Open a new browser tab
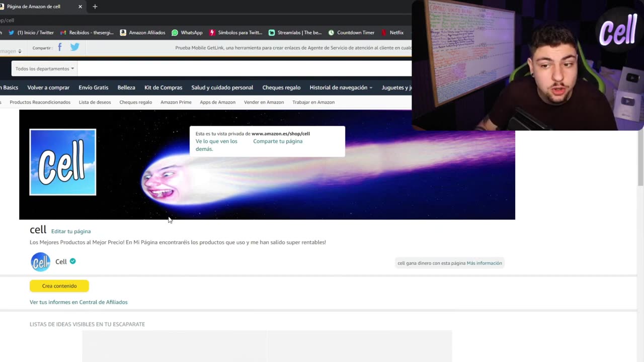Viewport: 644px width, 362px height. coord(95,7)
